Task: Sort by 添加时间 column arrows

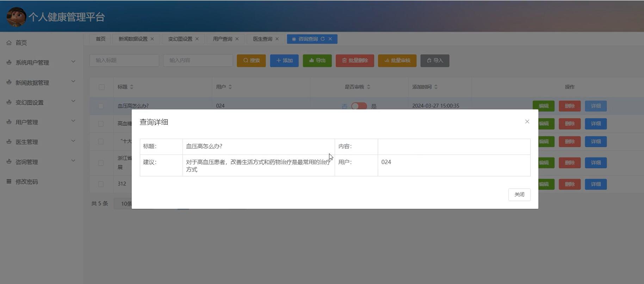Action: tap(436, 87)
